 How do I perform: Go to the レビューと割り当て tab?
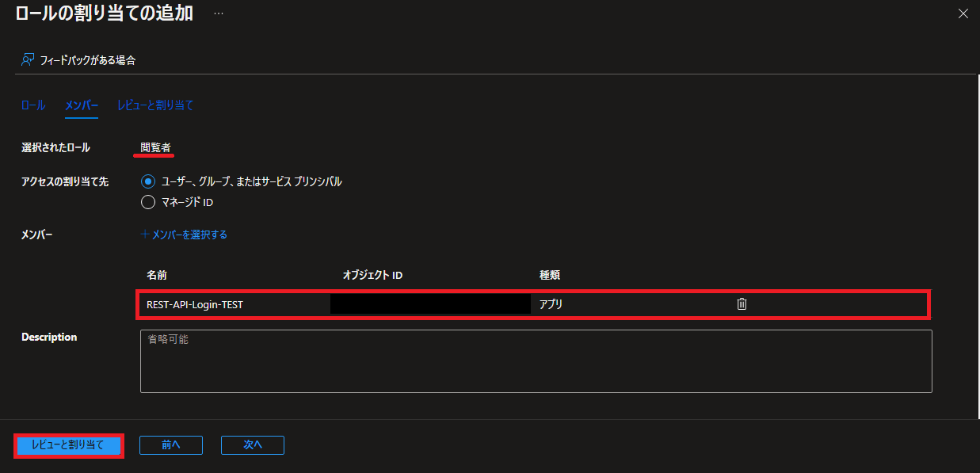155,105
